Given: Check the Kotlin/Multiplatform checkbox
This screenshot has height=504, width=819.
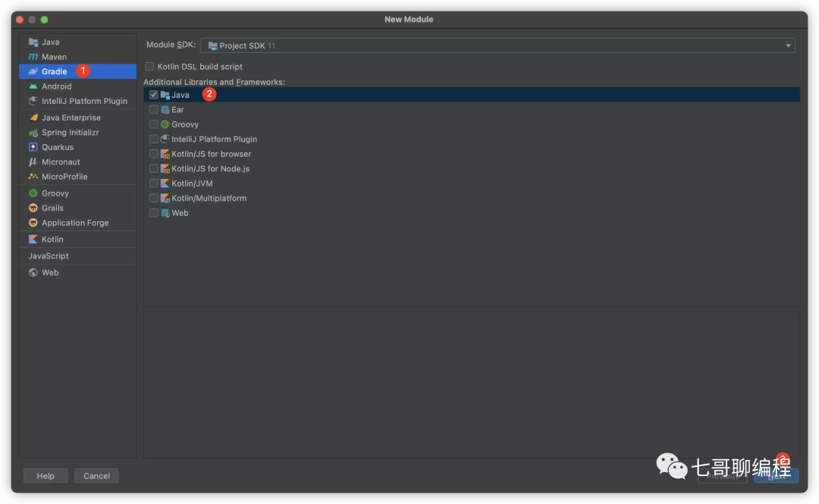Looking at the screenshot, I should [153, 198].
